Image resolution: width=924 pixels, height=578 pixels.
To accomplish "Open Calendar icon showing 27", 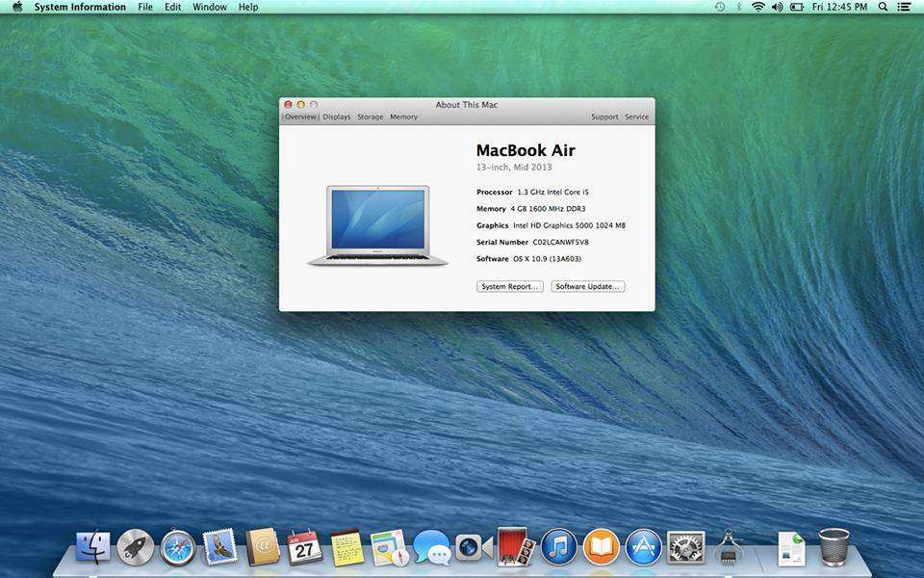I will pyautogui.click(x=304, y=547).
